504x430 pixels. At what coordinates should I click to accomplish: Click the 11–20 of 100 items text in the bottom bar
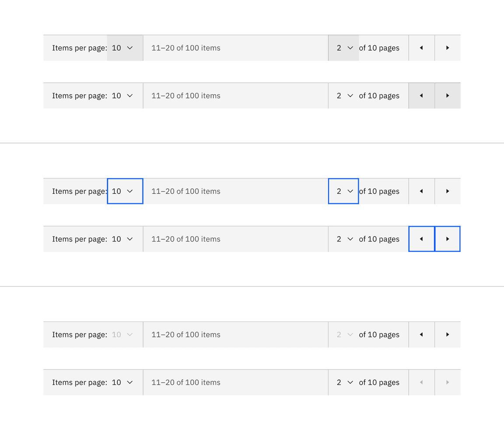pos(185,382)
